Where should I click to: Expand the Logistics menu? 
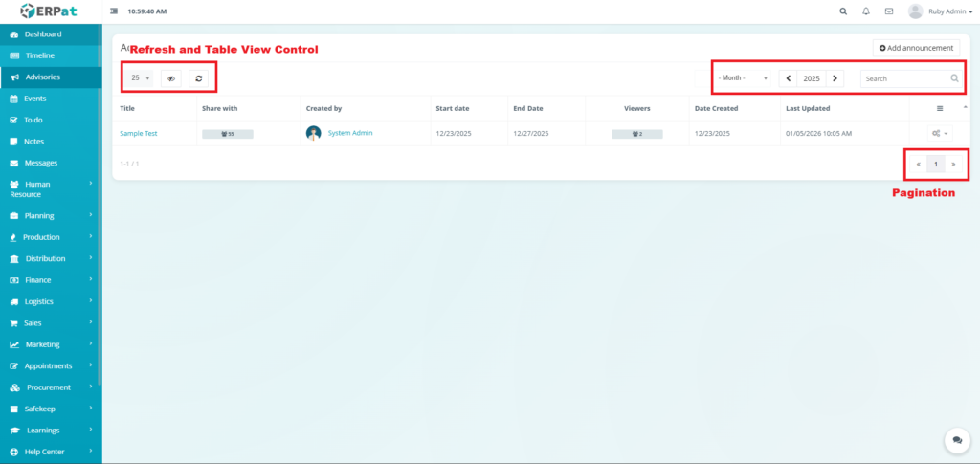tap(51, 301)
